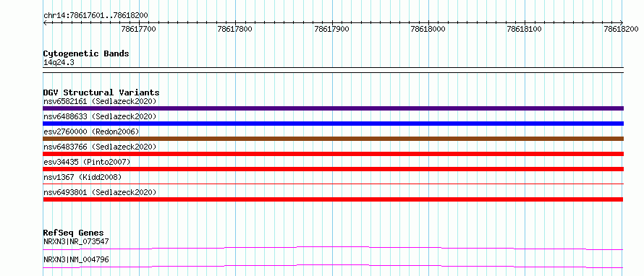The width and height of the screenshot is (644, 276).
Task: Click ruler position 78618100
Action: [525, 29]
